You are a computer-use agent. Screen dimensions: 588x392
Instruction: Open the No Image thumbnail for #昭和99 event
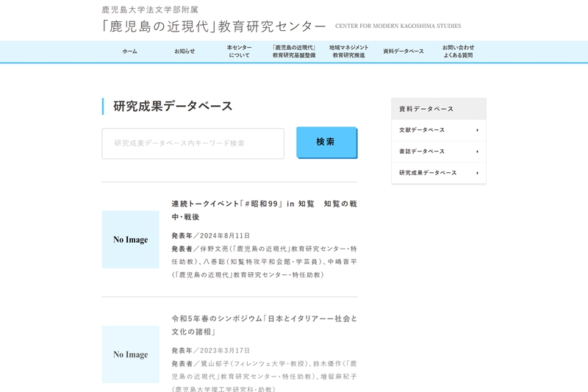pyautogui.click(x=130, y=240)
